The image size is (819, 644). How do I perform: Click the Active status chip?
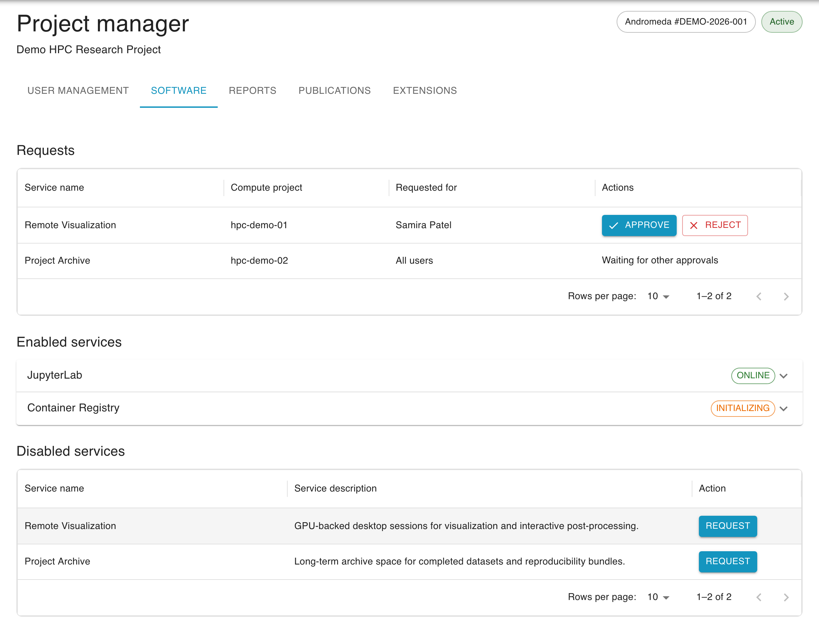click(x=782, y=22)
